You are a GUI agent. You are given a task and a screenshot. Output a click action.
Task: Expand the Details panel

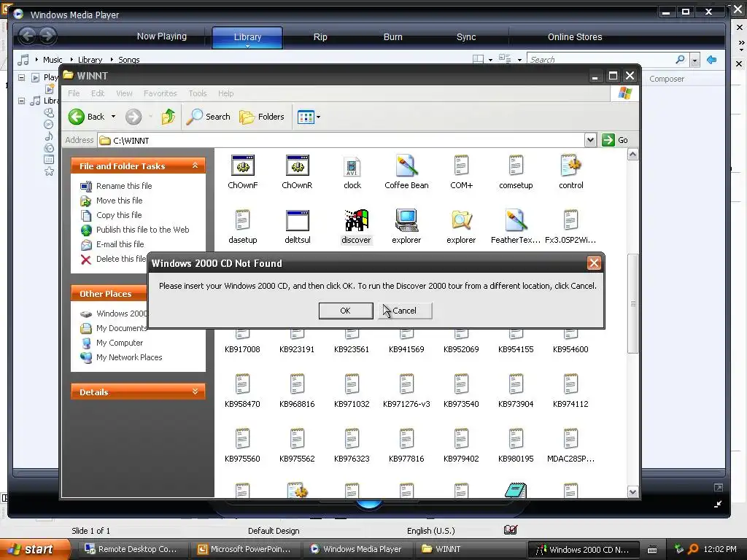click(x=195, y=392)
